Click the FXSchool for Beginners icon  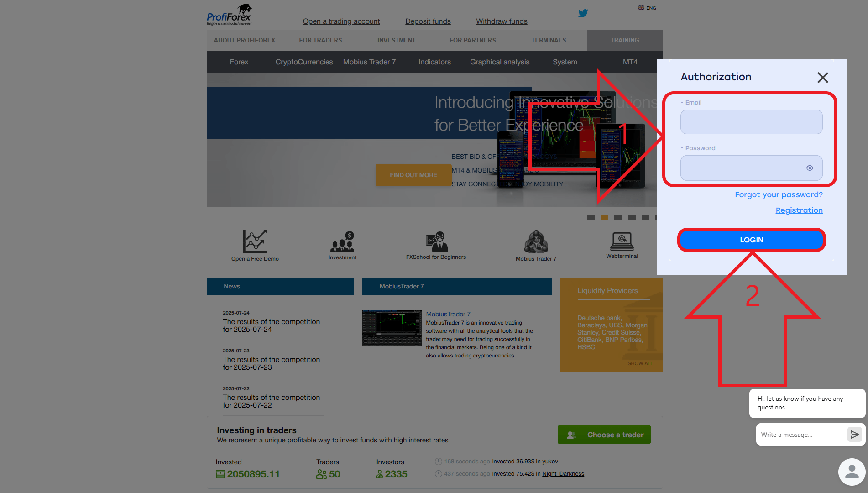coord(437,241)
